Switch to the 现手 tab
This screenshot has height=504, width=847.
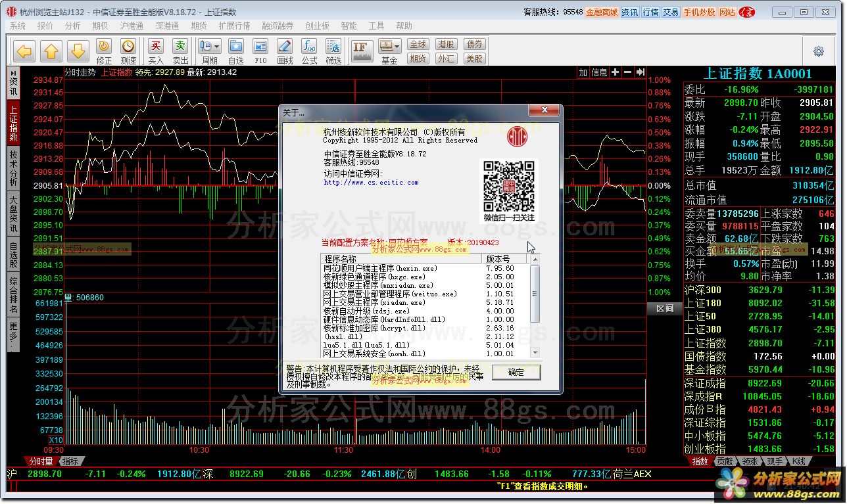(775, 461)
